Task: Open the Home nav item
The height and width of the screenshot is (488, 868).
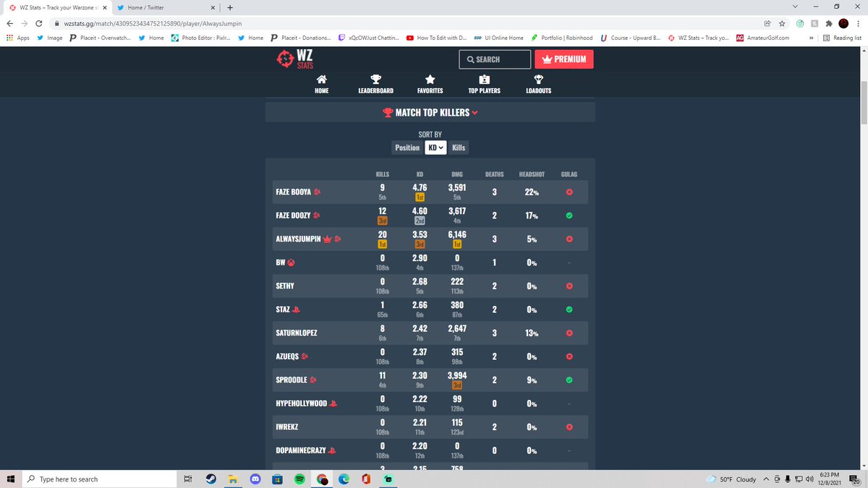Action: (322, 85)
